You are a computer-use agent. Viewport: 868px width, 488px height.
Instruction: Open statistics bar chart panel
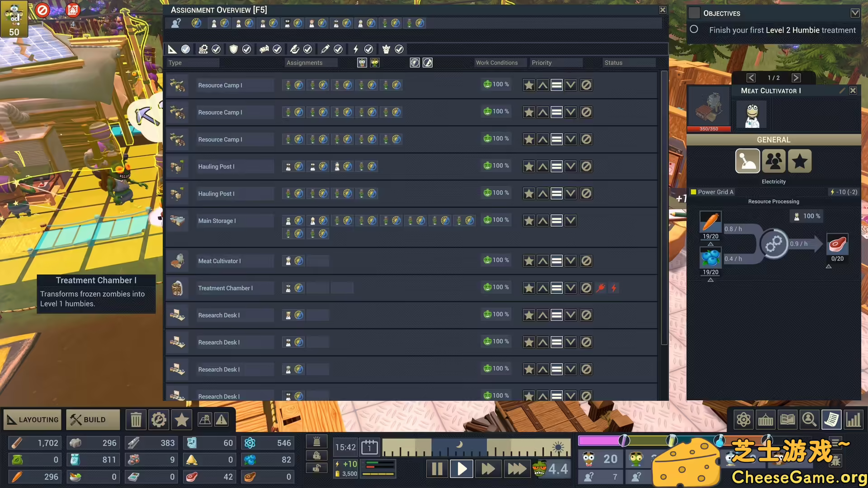[853, 420]
